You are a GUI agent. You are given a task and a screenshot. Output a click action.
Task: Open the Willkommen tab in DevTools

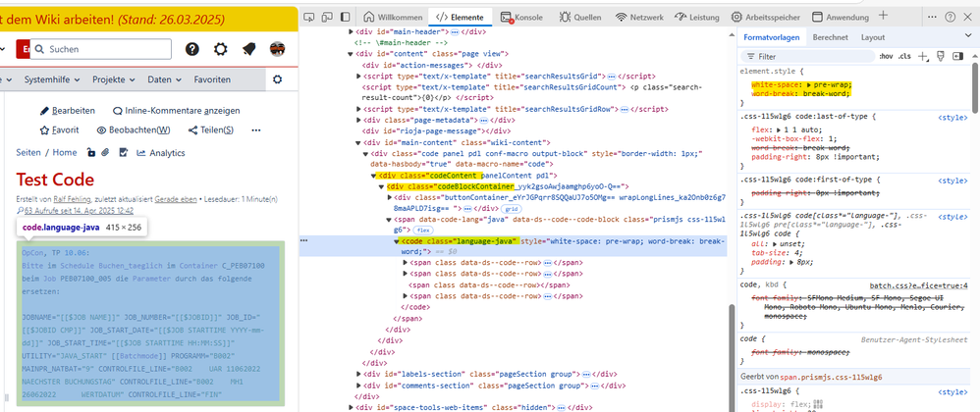tap(393, 17)
